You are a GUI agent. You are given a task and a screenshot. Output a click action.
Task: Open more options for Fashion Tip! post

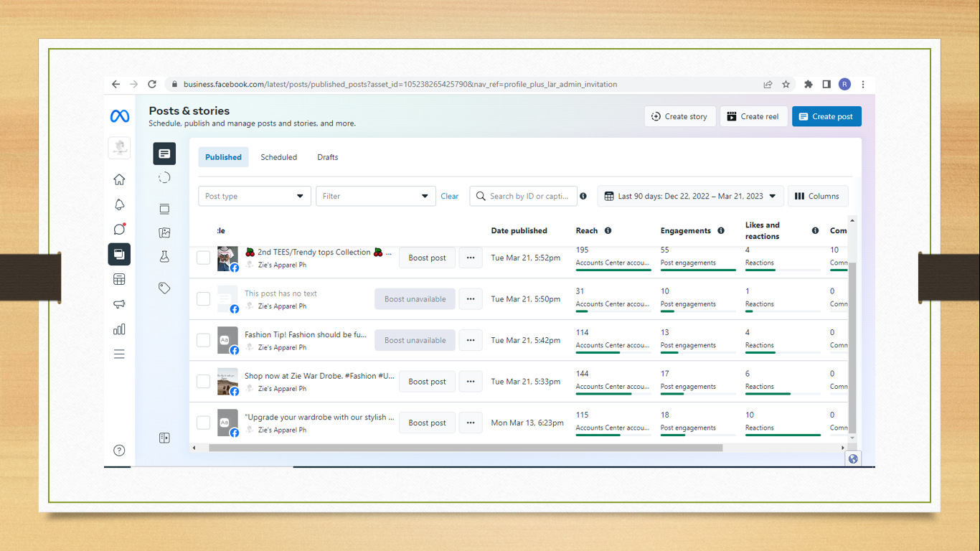click(471, 340)
